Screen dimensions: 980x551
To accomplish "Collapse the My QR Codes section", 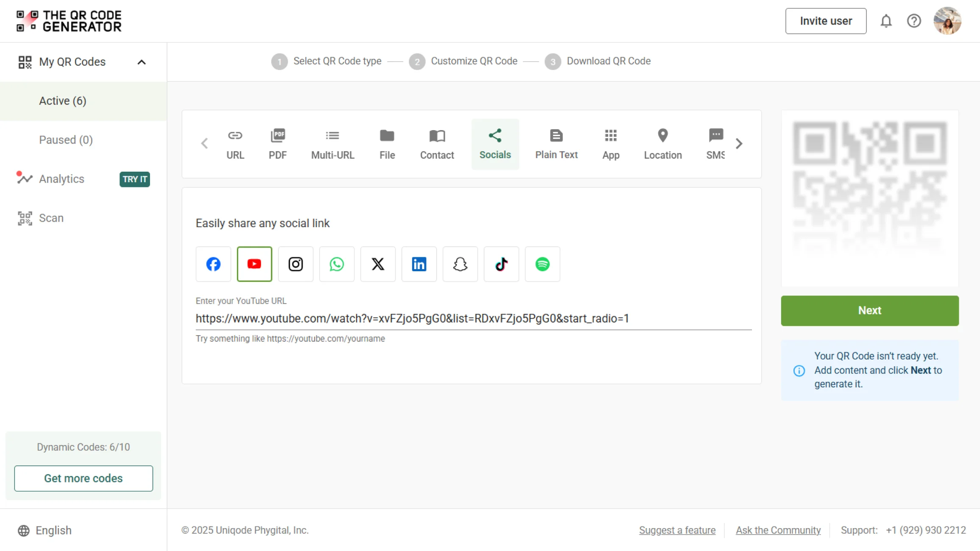I will (142, 62).
